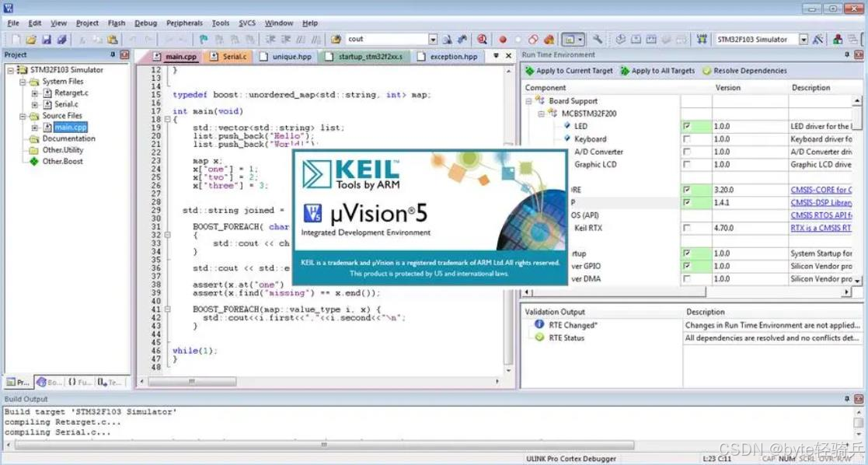Click the Save All toolbar icon
Image resolution: width=868 pixels, height=465 pixels.
[61, 40]
